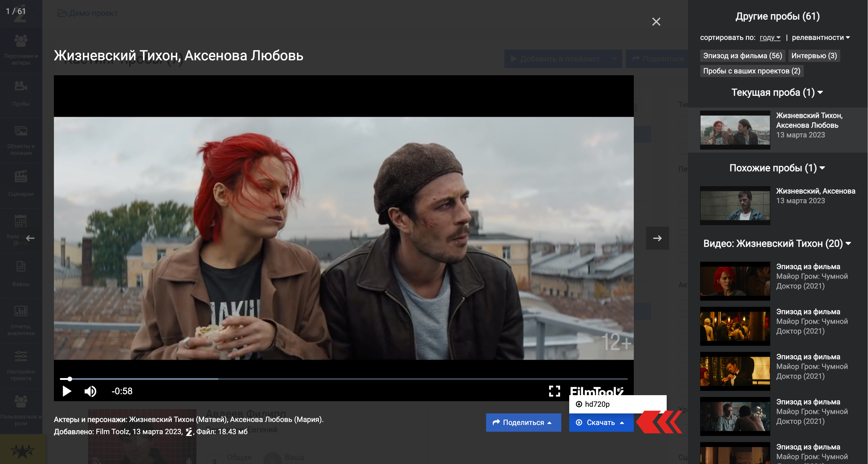Close the video overlay with X
Viewport: 868px width, 464px height.
coord(656,22)
